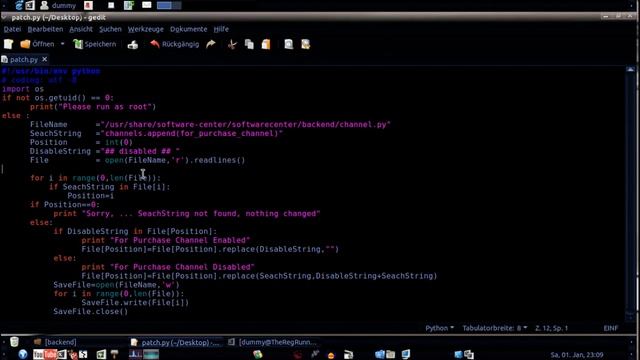
Task: Open the Dokumente menu
Action: 189,29
